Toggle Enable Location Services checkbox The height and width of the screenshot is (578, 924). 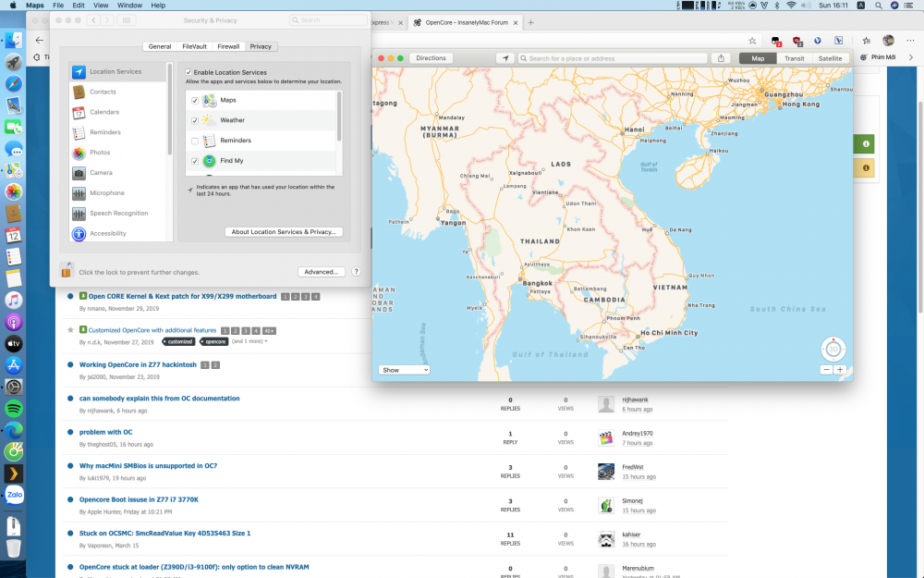pyautogui.click(x=188, y=72)
